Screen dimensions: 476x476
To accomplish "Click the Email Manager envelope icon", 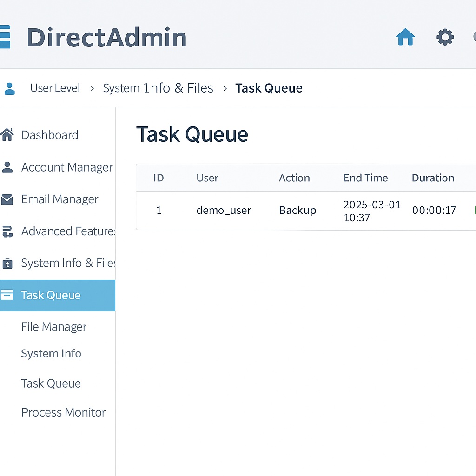I will click(x=7, y=199).
